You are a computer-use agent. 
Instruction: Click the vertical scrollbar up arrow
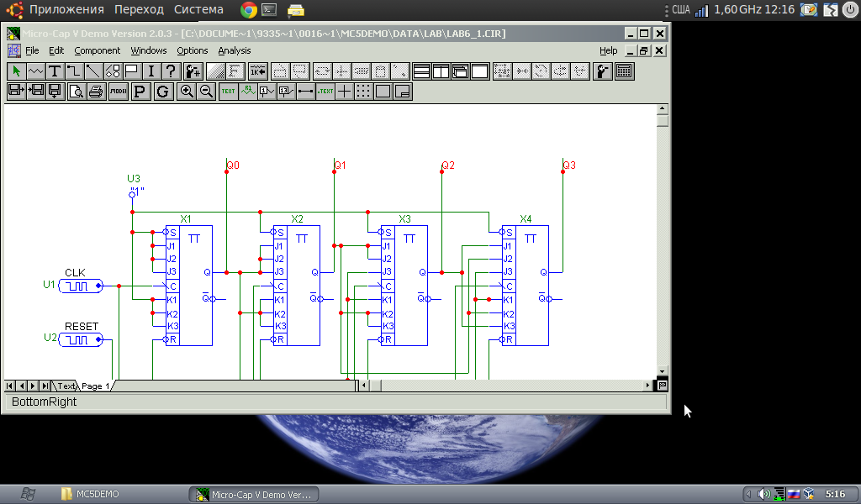663,108
